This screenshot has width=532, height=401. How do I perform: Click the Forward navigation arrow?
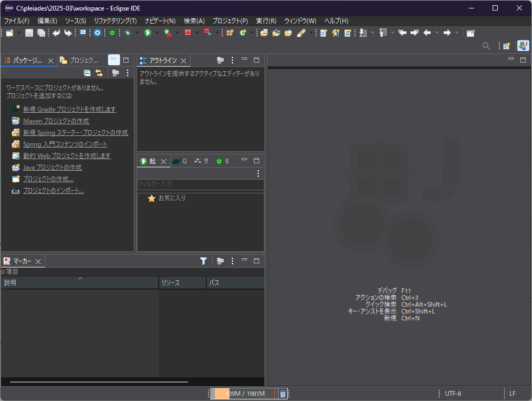(447, 33)
